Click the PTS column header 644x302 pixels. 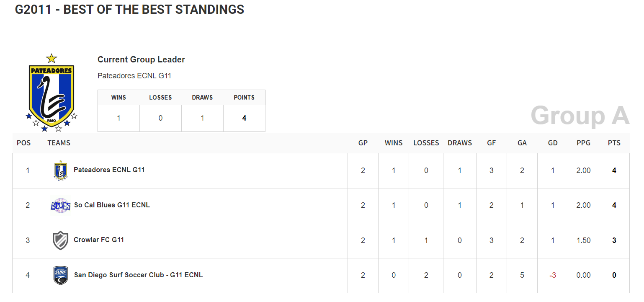click(x=614, y=143)
